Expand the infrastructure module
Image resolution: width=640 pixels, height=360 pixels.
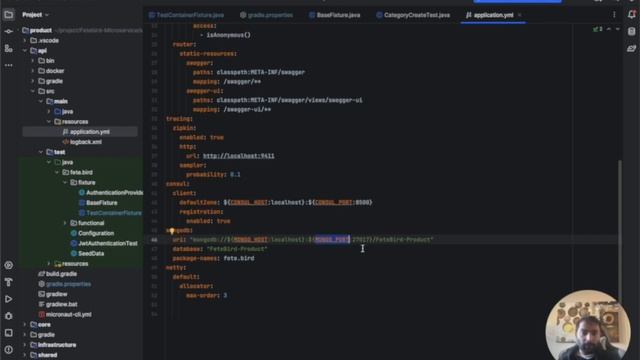[x=25, y=345]
